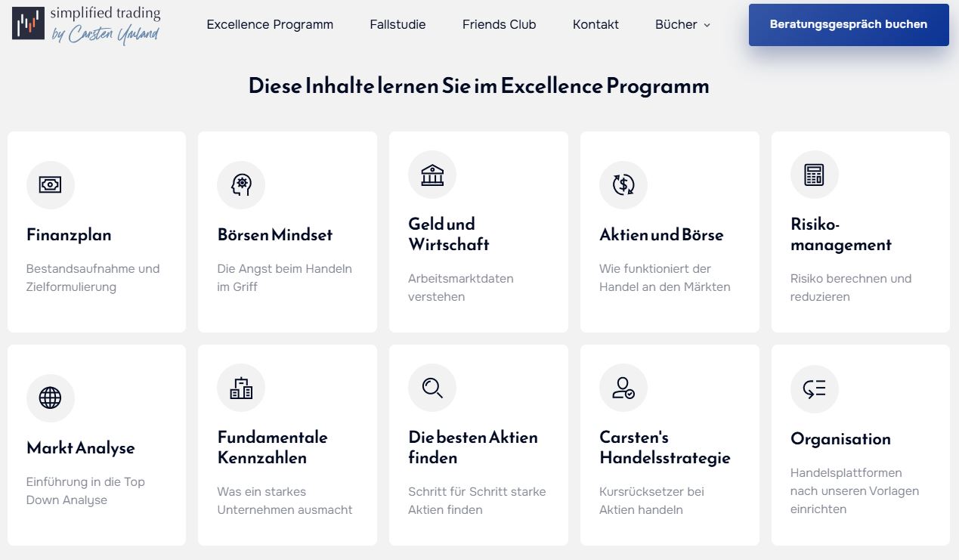This screenshot has height=560, width=959.
Task: Open the Kontakt link
Action: pos(596,24)
